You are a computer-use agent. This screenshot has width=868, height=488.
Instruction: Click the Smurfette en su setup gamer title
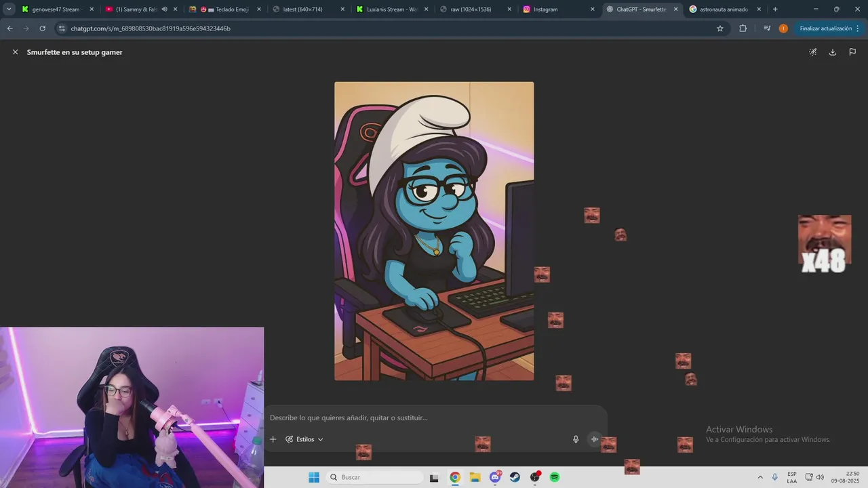click(75, 52)
